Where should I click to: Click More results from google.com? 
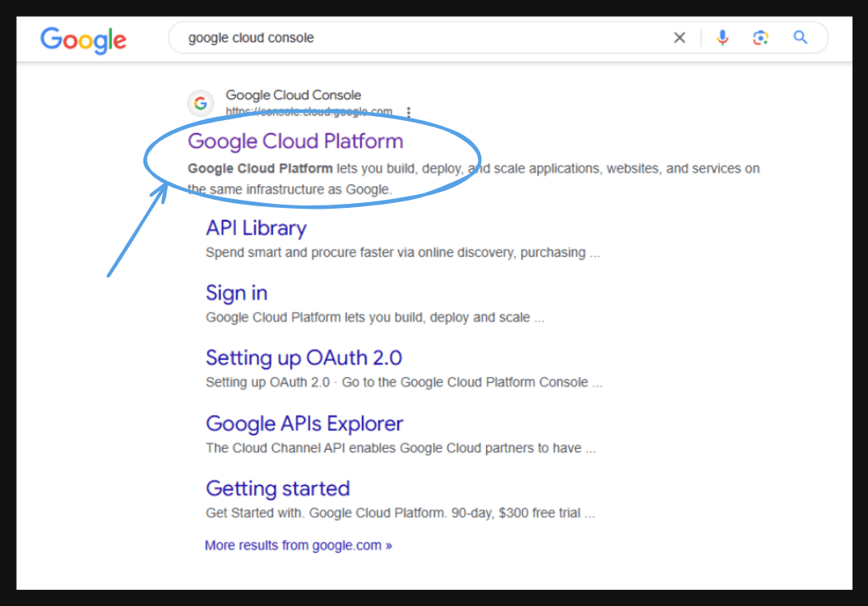click(298, 545)
